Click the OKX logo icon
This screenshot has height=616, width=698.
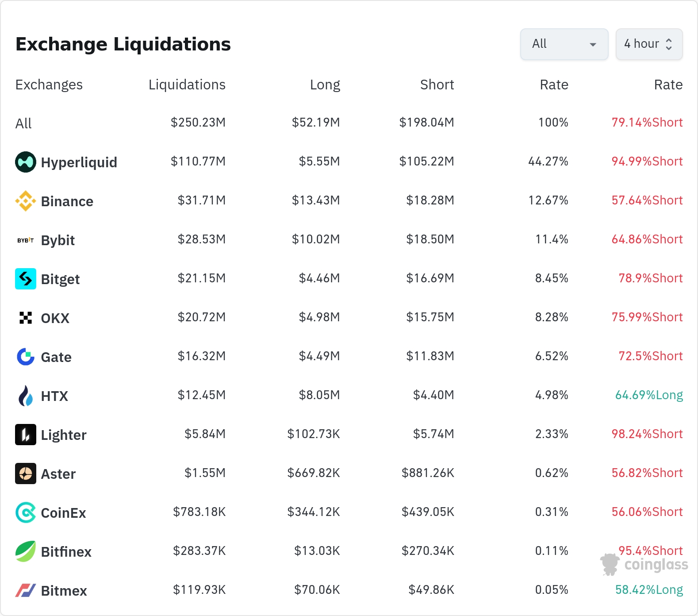pos(26,318)
